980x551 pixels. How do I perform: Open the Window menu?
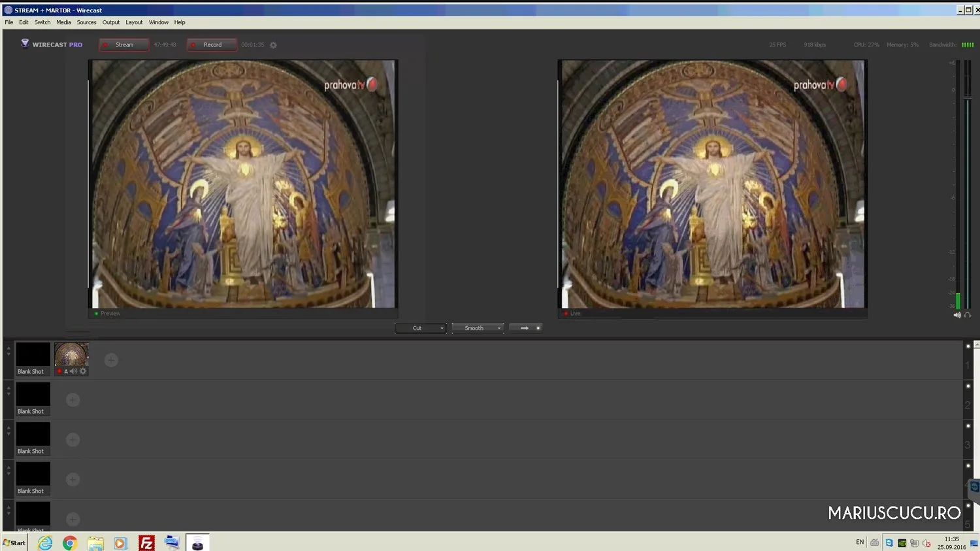click(159, 22)
